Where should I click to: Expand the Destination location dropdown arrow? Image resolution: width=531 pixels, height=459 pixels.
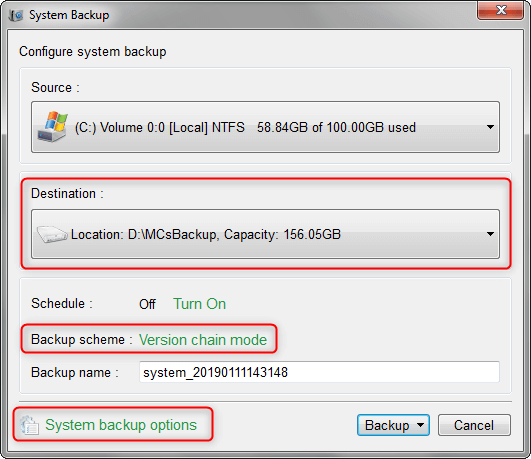point(490,234)
